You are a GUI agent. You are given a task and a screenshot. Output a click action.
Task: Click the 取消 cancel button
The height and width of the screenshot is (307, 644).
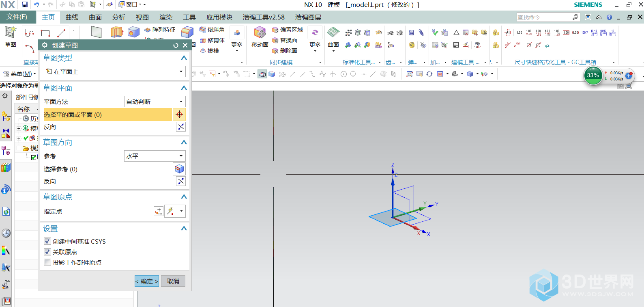(173, 281)
